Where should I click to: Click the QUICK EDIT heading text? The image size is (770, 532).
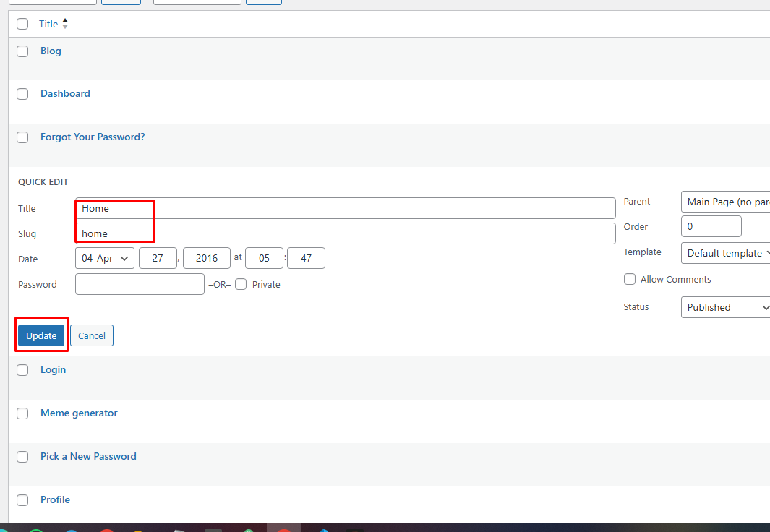(x=43, y=182)
